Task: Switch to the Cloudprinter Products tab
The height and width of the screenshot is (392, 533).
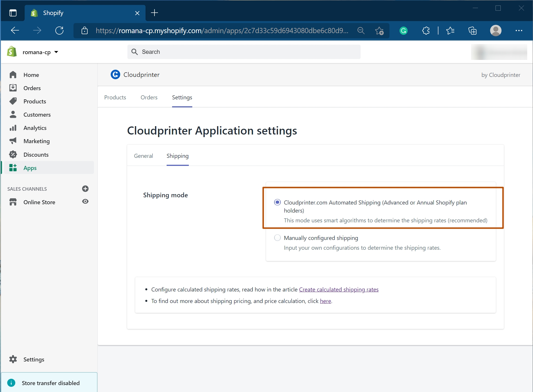Action: [115, 97]
